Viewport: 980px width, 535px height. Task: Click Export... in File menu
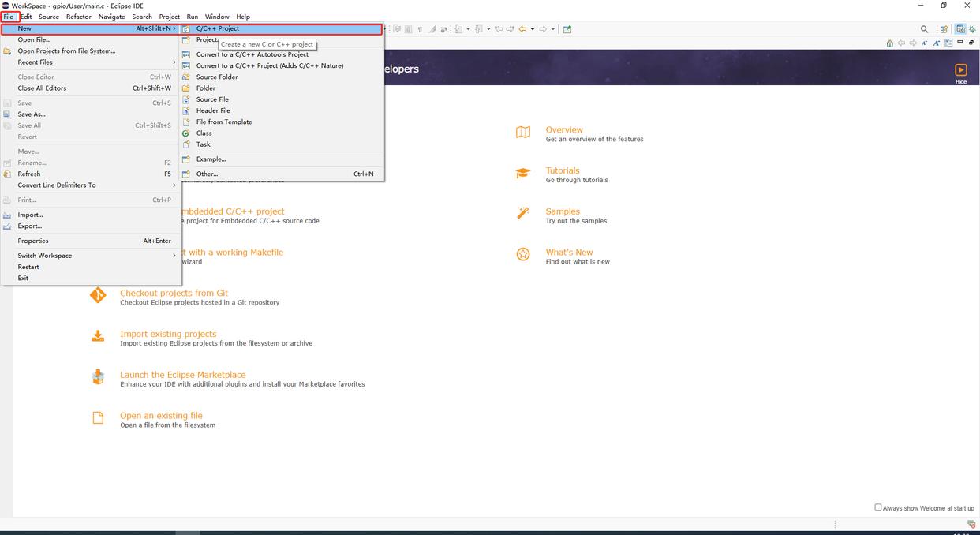click(x=92, y=226)
